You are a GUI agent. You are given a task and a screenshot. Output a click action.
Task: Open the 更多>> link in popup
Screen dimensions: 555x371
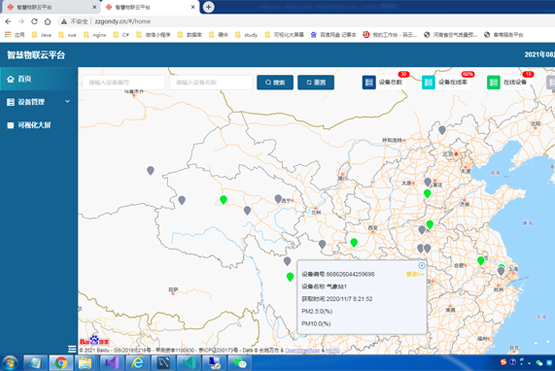(x=415, y=274)
